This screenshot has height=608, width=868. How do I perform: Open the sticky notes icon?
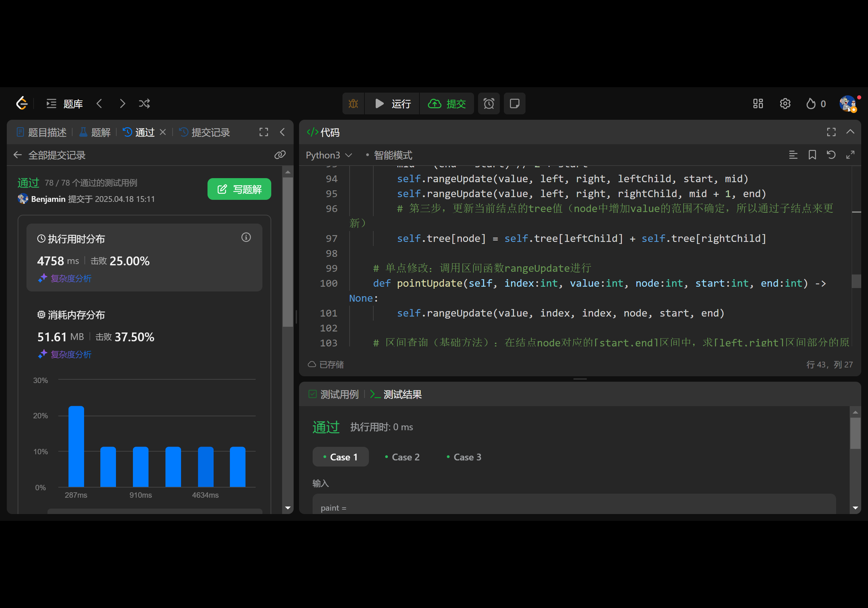514,104
